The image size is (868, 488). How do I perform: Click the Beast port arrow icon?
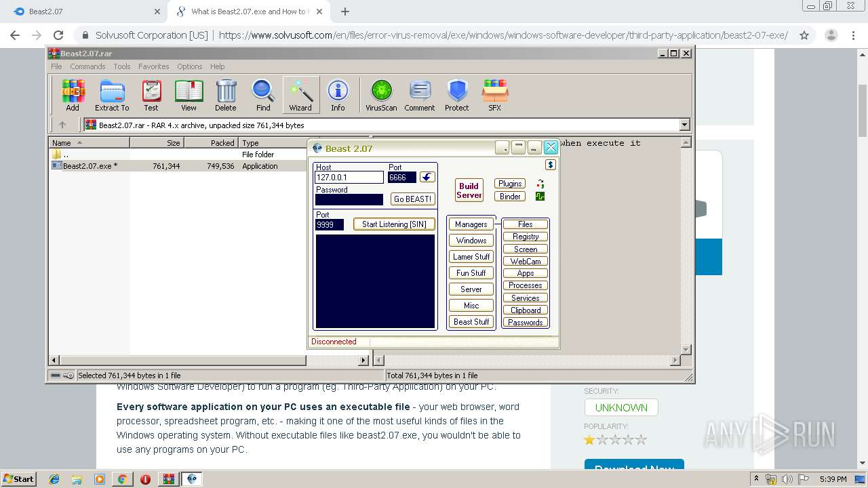click(x=427, y=177)
